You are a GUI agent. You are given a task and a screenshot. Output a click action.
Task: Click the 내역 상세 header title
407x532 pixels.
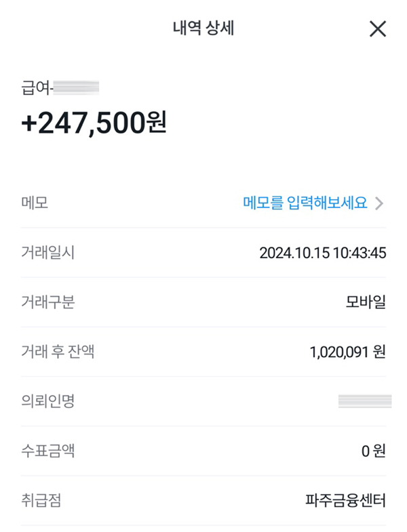click(203, 28)
